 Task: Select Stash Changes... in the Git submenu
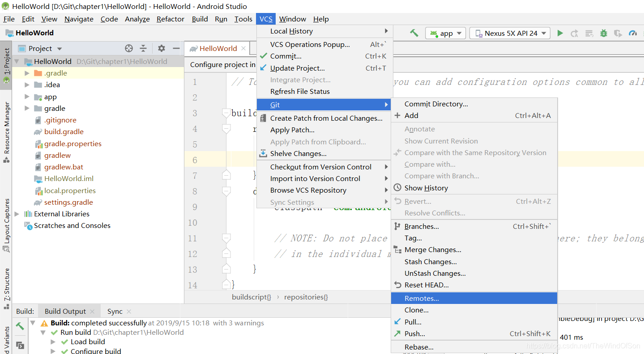coord(474,262)
